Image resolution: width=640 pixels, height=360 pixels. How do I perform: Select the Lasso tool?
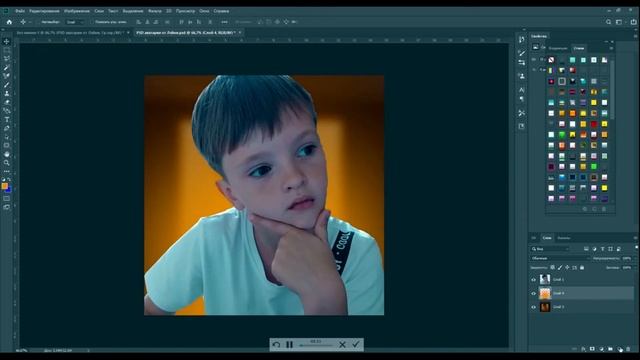pyautogui.click(x=7, y=59)
